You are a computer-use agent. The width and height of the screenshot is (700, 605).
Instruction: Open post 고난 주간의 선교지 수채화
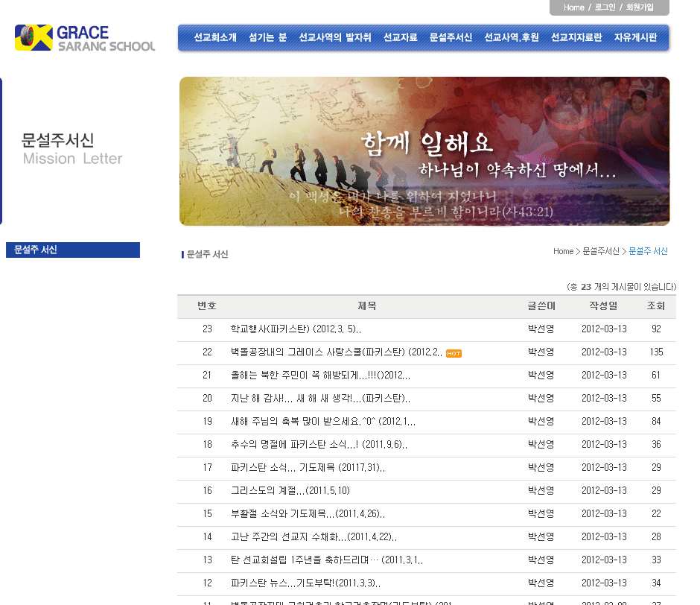pos(314,537)
